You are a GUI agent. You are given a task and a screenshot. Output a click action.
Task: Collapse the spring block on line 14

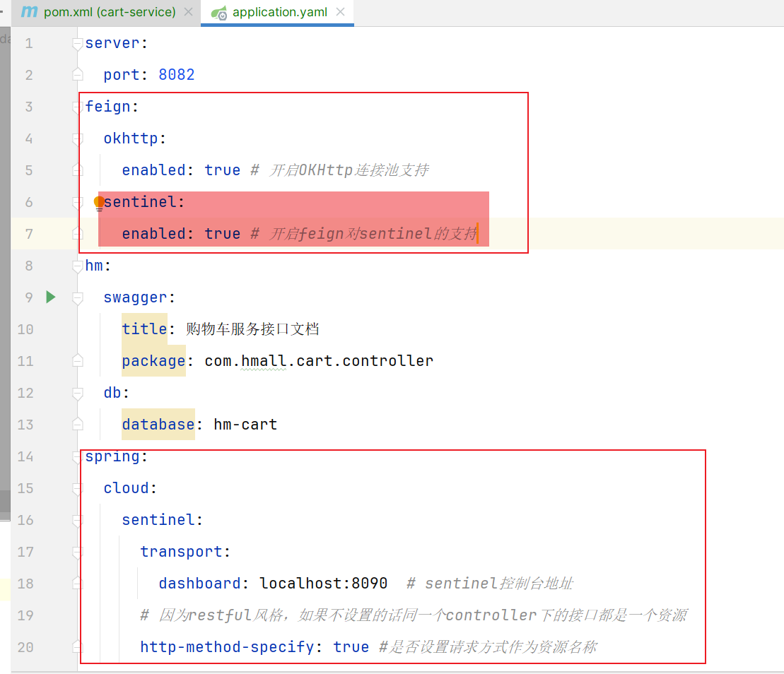78,457
